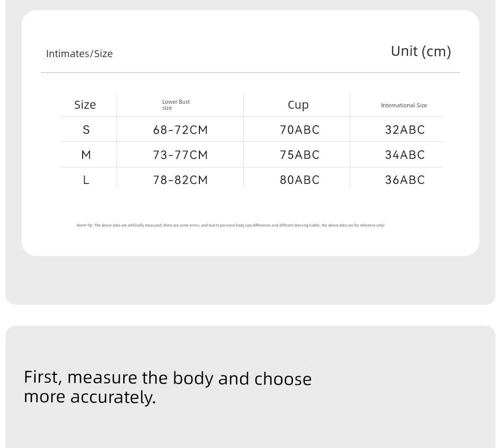Select the Cup column header
501x448 pixels.
(298, 105)
